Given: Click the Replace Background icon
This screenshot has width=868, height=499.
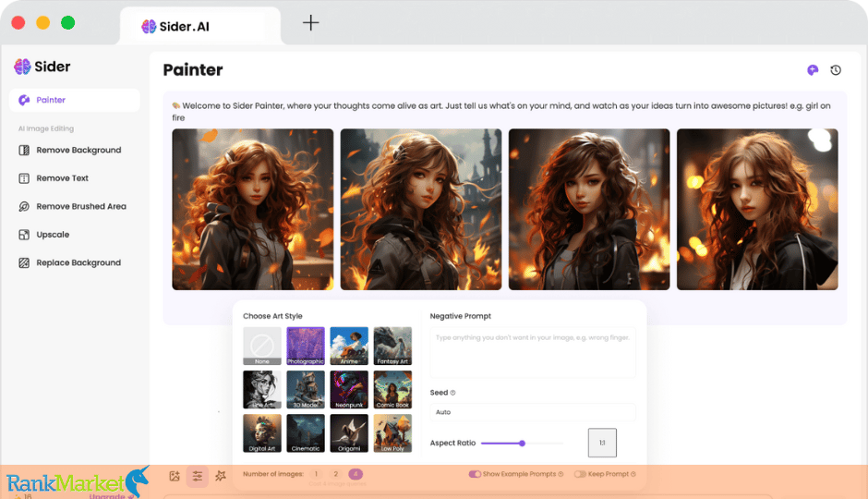Looking at the screenshot, I should click(x=24, y=263).
